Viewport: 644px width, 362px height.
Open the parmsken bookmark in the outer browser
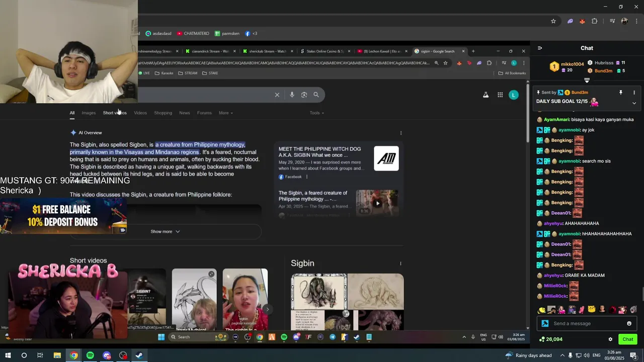pos(227,34)
